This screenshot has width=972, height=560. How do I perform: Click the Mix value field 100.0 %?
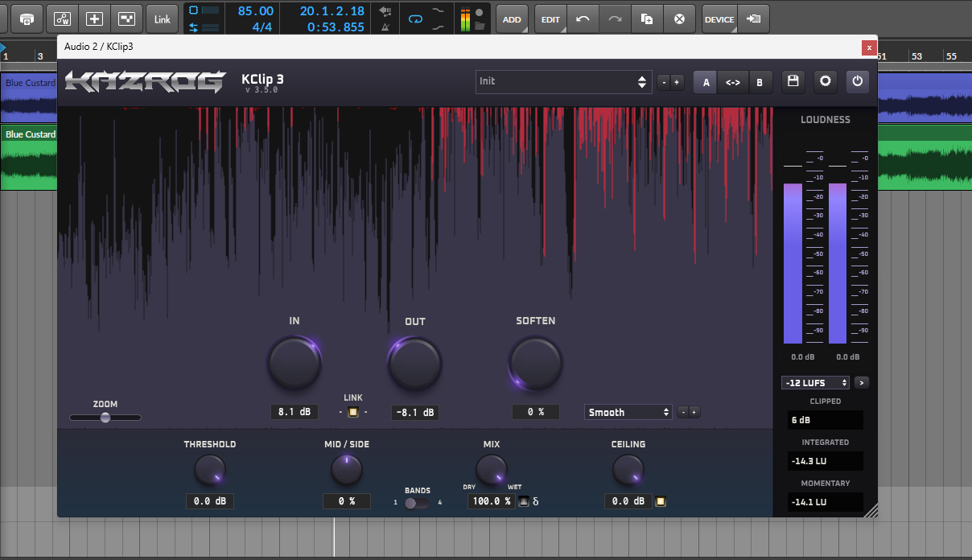click(492, 501)
